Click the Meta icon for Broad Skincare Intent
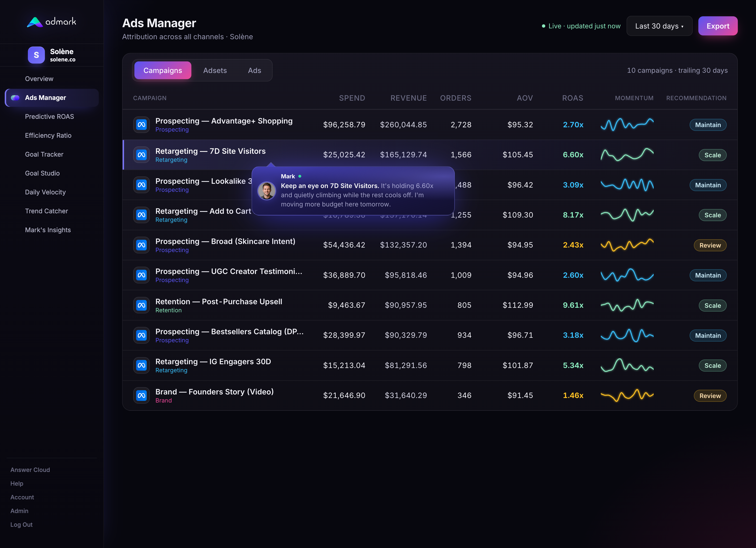The width and height of the screenshot is (756, 548). tap(141, 245)
